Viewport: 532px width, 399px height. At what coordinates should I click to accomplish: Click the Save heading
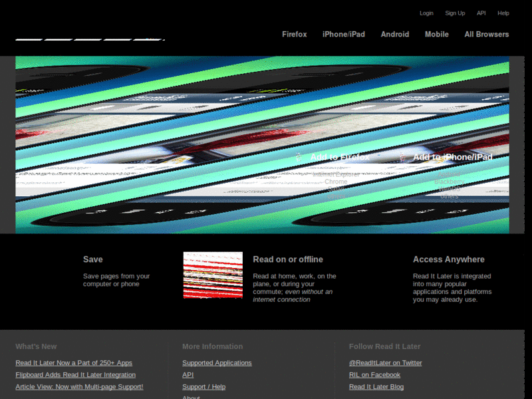coord(93,259)
